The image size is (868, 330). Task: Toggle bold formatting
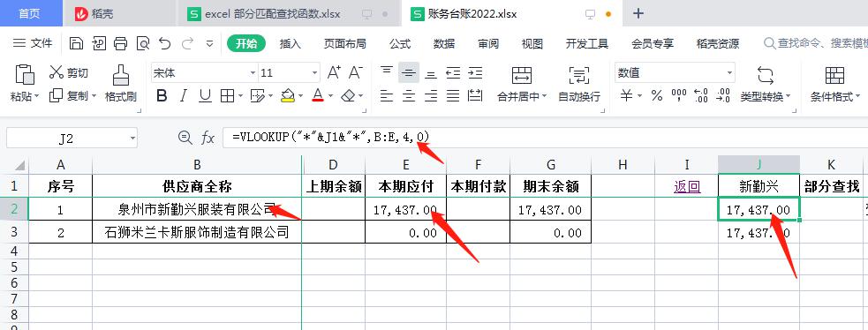tap(162, 96)
